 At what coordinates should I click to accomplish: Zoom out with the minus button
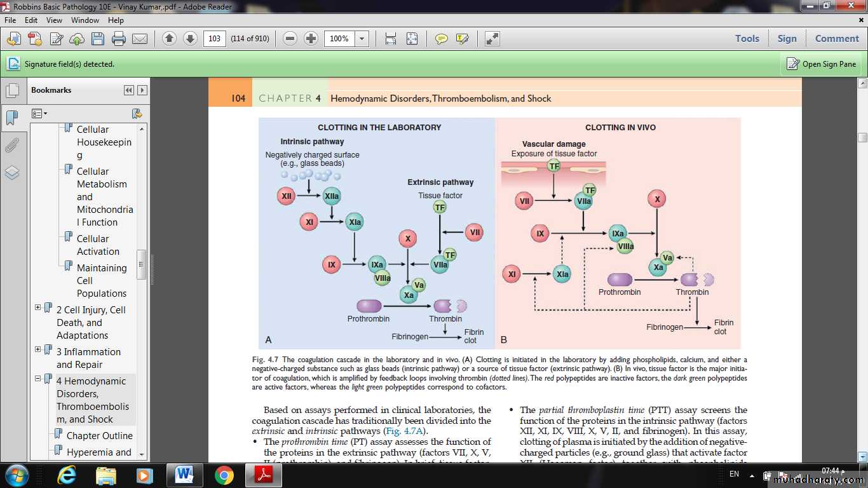pyautogui.click(x=290, y=39)
